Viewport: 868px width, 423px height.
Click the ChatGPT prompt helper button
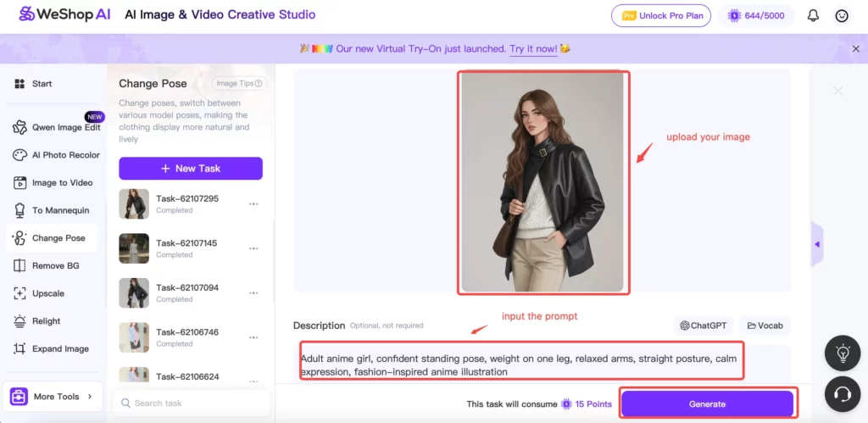point(703,326)
